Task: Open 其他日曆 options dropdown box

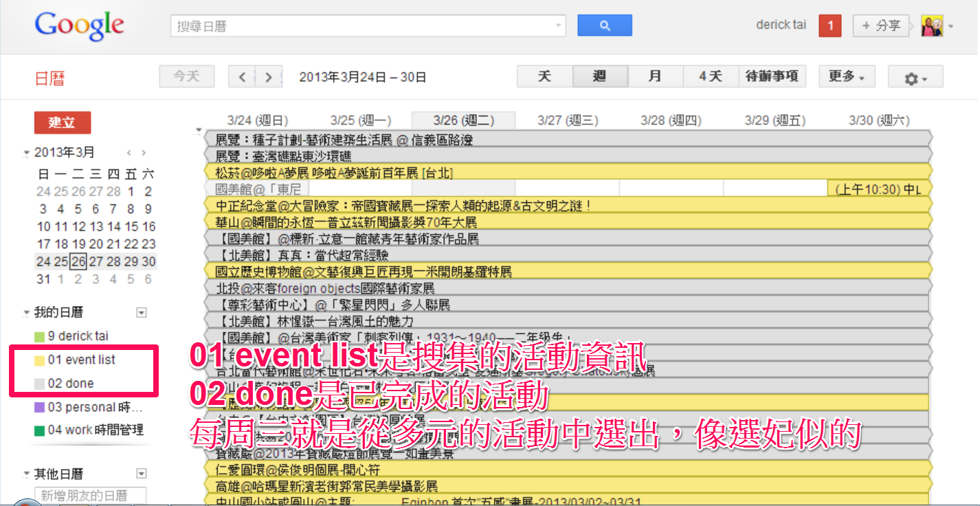Action: [x=142, y=474]
